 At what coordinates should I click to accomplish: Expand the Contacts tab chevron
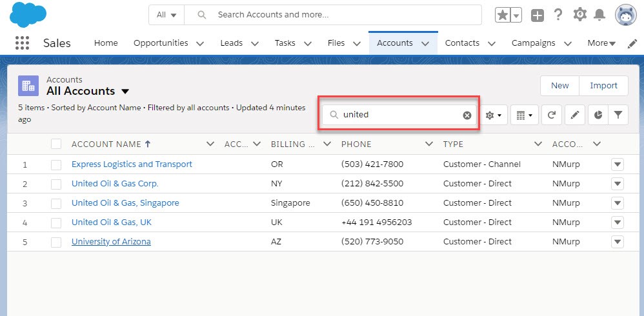click(x=491, y=43)
